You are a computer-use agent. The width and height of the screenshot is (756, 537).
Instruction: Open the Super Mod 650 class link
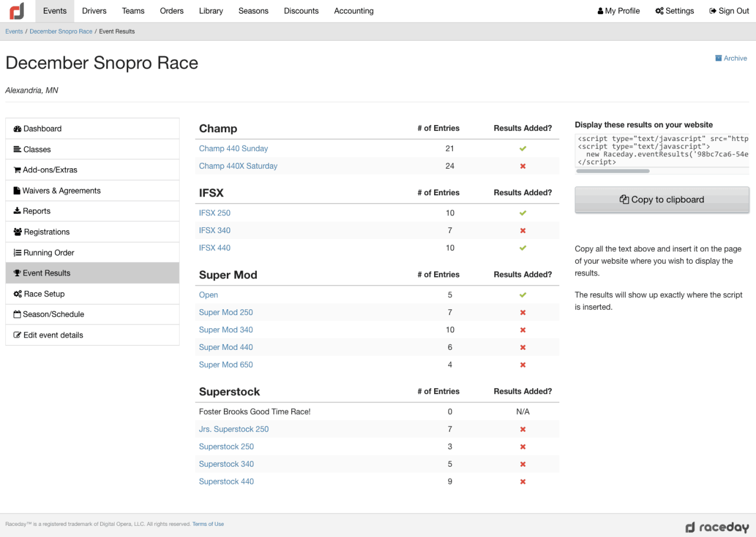pyautogui.click(x=226, y=365)
